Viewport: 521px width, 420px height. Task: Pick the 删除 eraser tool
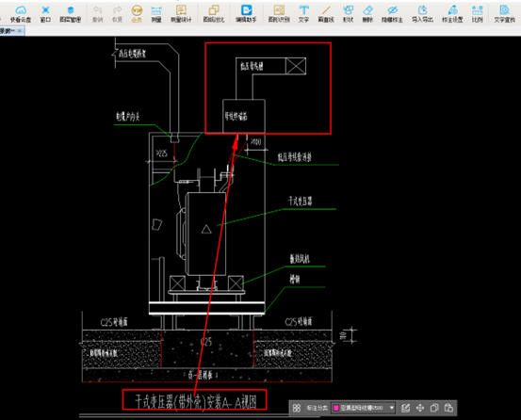[367, 14]
